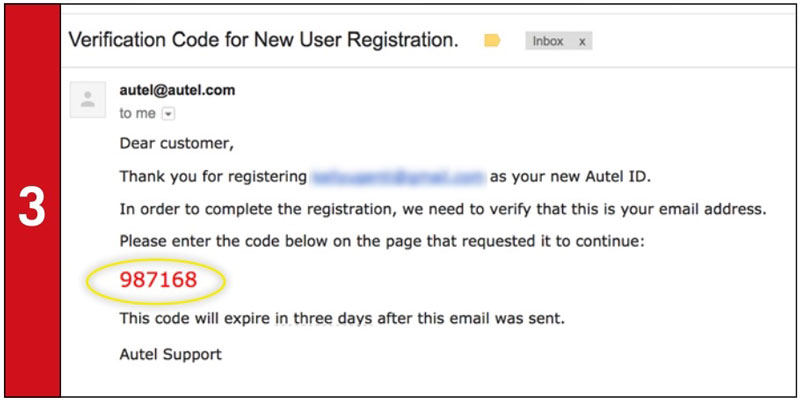Click the sender's gray avatar placeholder
The width and height of the screenshot is (800, 401).
point(88,99)
